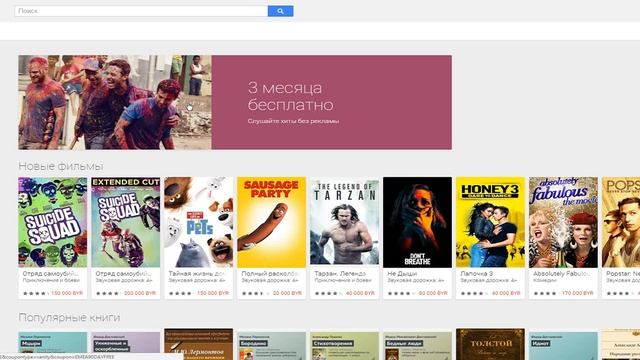The width and height of the screenshot is (640, 360).
Task: Open the Sausage Party movie poster
Action: (271, 222)
